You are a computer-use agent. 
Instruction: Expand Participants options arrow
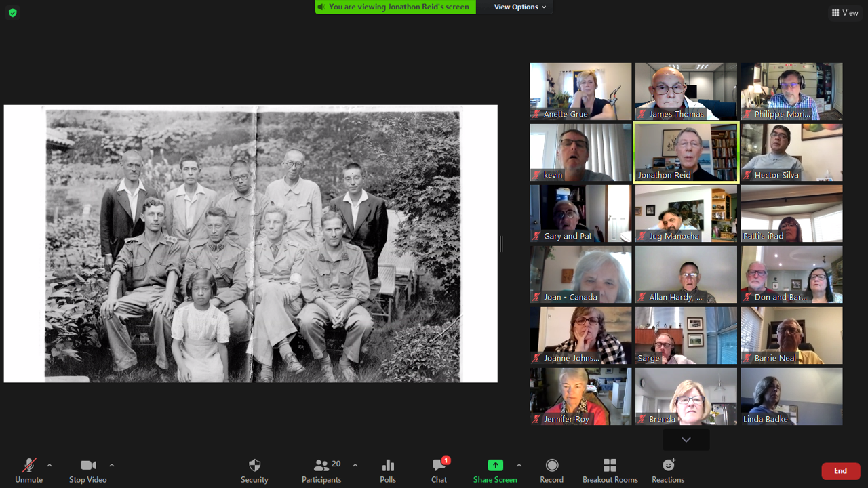pos(355,465)
